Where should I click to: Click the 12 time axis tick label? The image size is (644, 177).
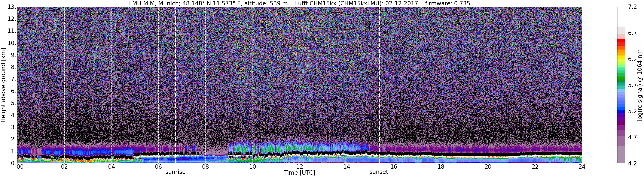point(299,167)
